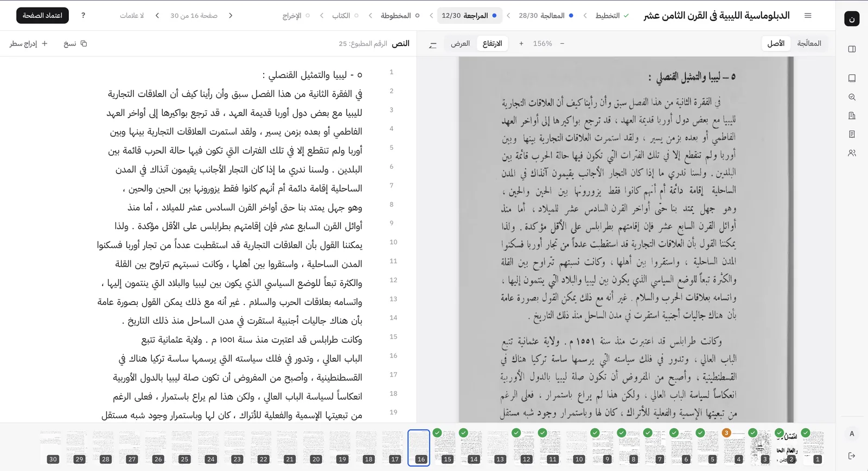Open the التخطيط stage step

tap(612, 16)
